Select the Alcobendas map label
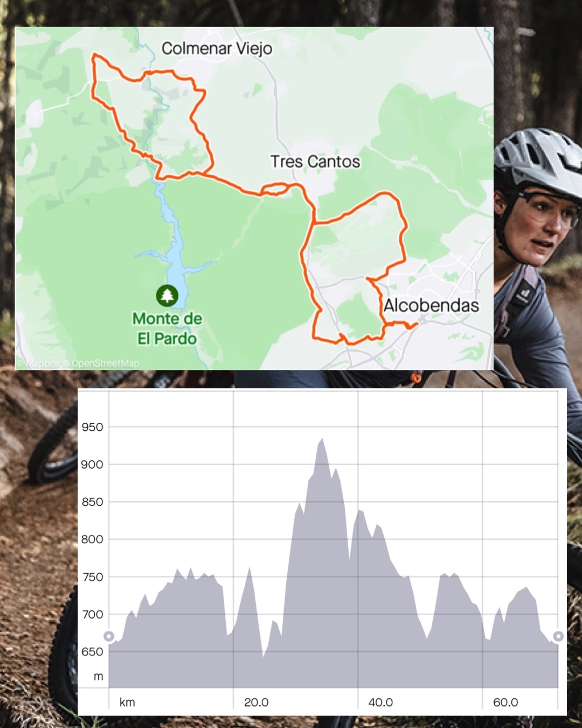 click(x=431, y=305)
